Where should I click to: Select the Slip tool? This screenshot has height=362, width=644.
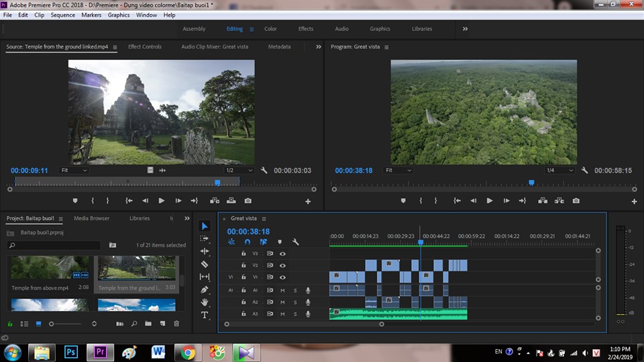point(205,277)
